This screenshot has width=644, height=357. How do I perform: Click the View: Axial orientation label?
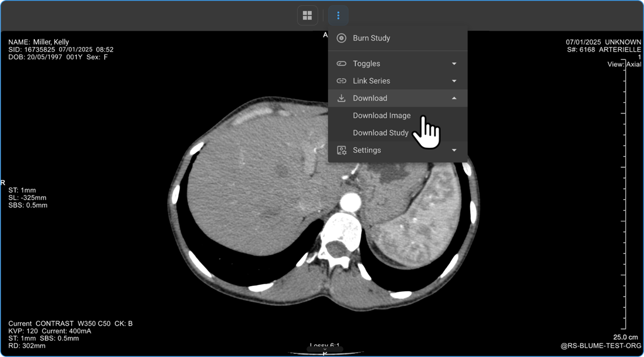coord(624,64)
